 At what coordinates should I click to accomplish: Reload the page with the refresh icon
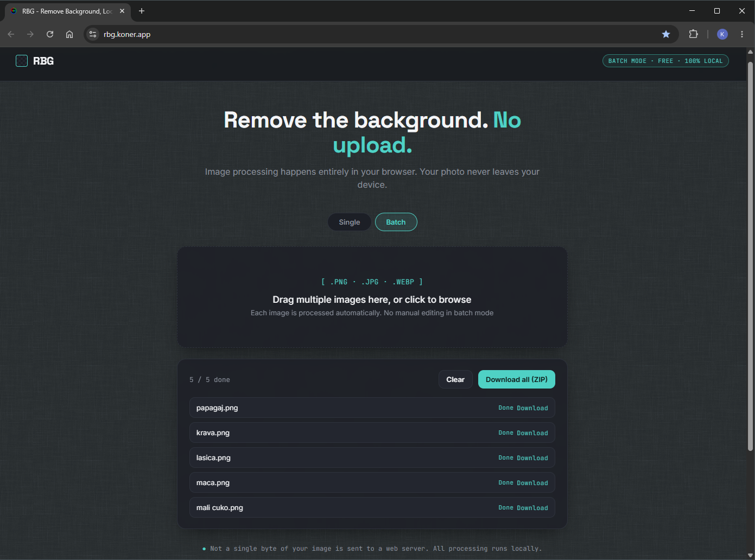[50, 34]
